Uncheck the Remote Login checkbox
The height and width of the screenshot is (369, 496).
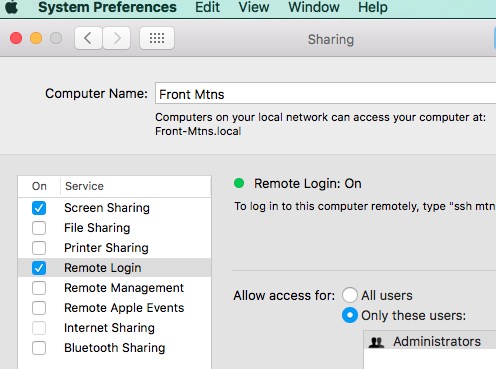[x=39, y=268]
